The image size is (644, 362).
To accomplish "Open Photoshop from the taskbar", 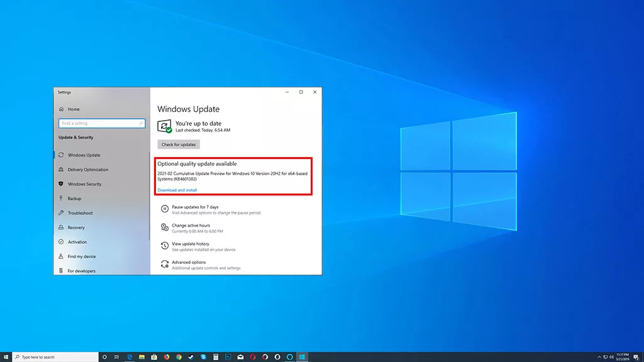I will point(228,357).
